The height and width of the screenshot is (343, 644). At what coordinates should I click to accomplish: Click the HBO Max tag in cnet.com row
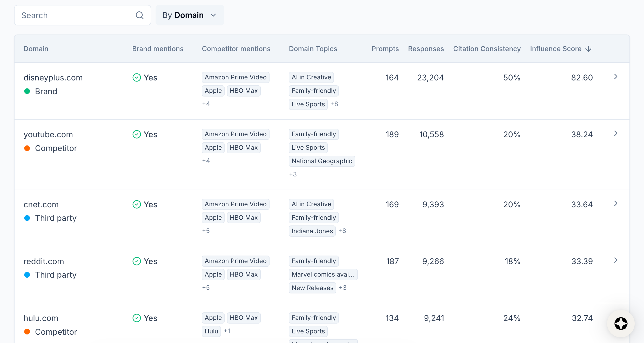(244, 218)
